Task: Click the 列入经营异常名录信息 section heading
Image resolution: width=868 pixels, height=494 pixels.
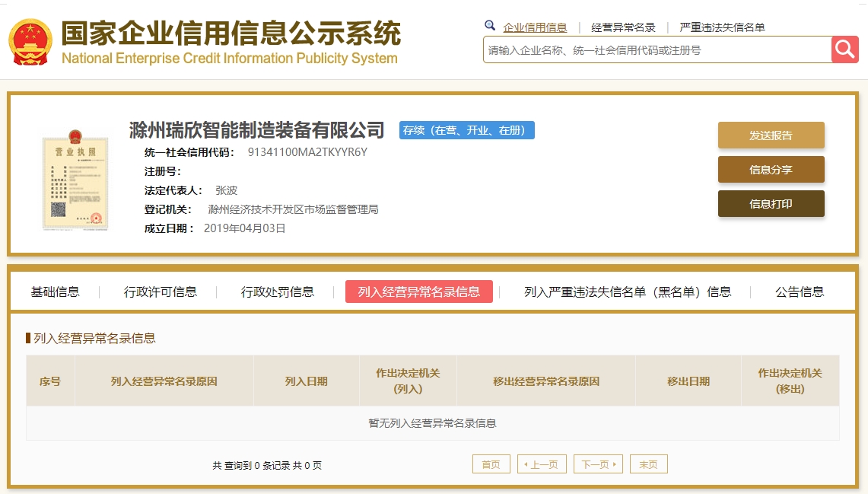Action: (x=94, y=338)
